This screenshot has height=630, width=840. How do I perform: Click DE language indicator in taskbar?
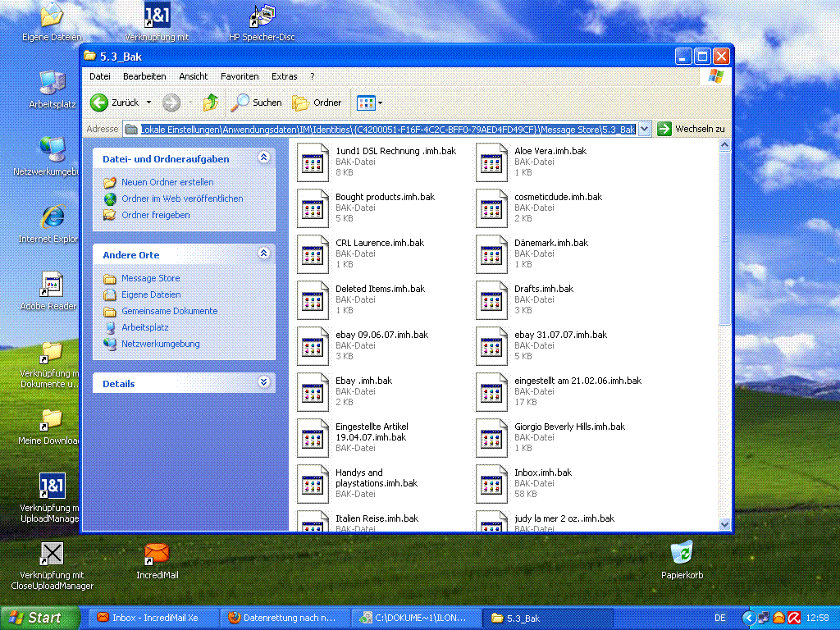click(x=720, y=618)
